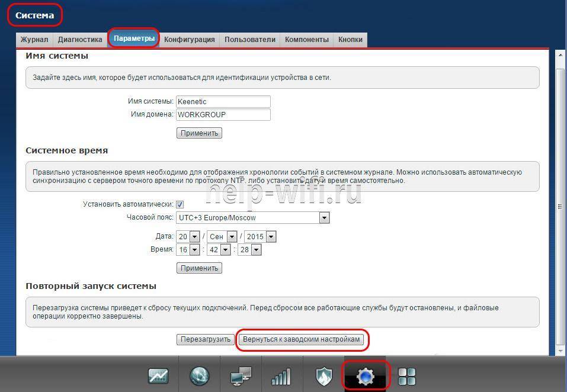This screenshot has height=392, width=567.
Task: Click the 'Системное время' section heading
Action: point(66,150)
